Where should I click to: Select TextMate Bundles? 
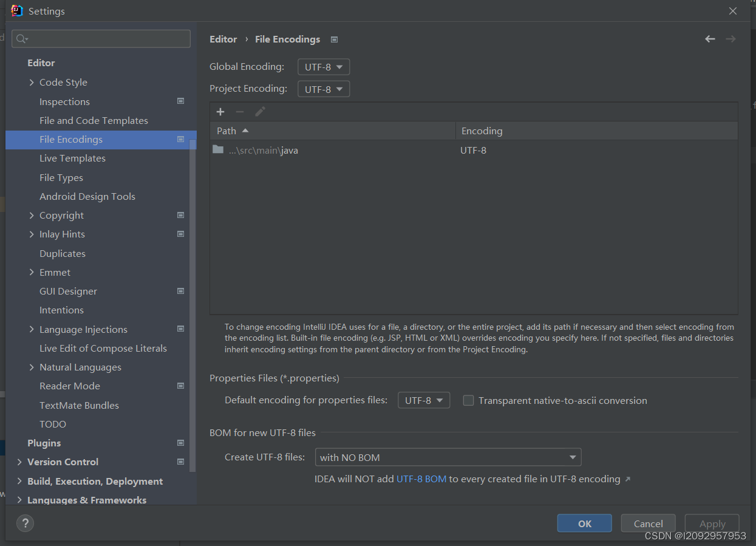79,405
